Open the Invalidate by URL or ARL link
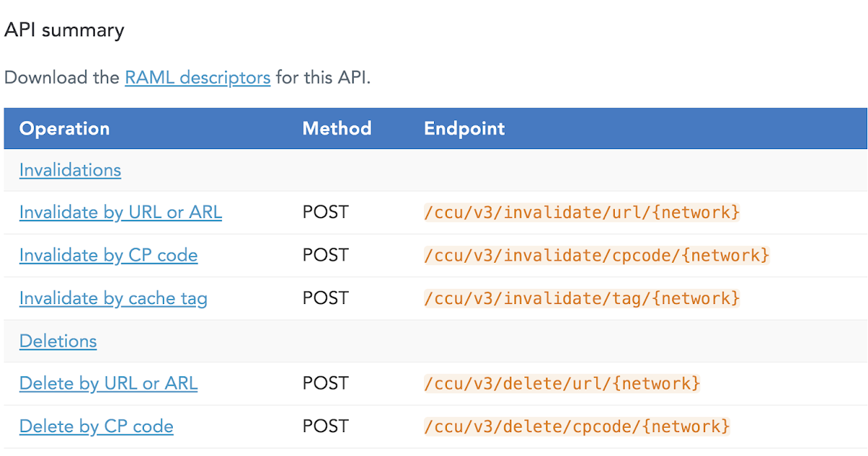The image size is (868, 456). click(120, 212)
